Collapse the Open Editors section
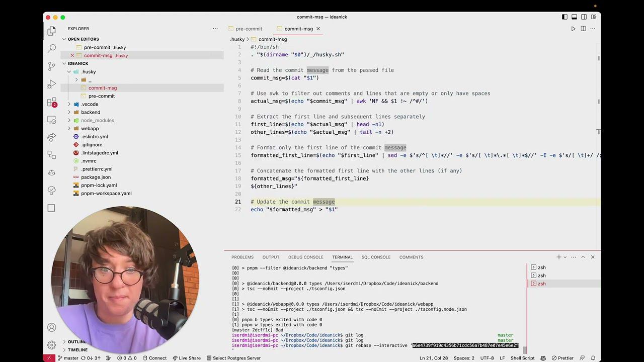The width and height of the screenshot is (644, 362). [64, 39]
